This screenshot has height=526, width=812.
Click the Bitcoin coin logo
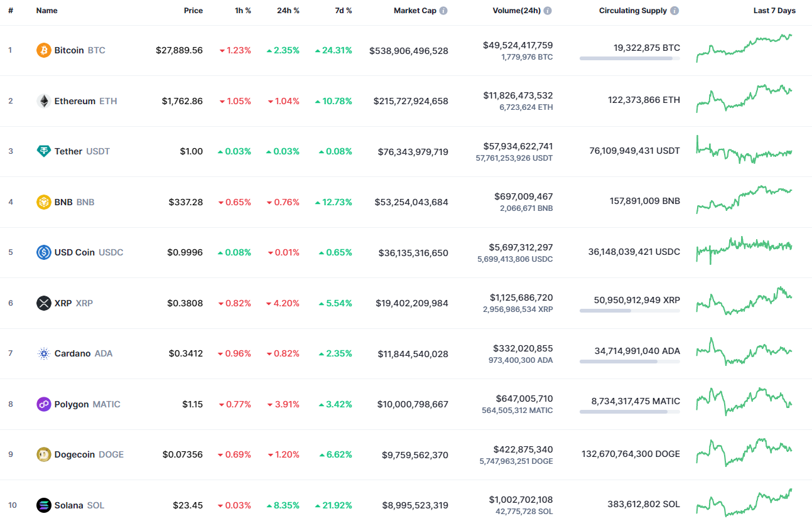point(43,50)
